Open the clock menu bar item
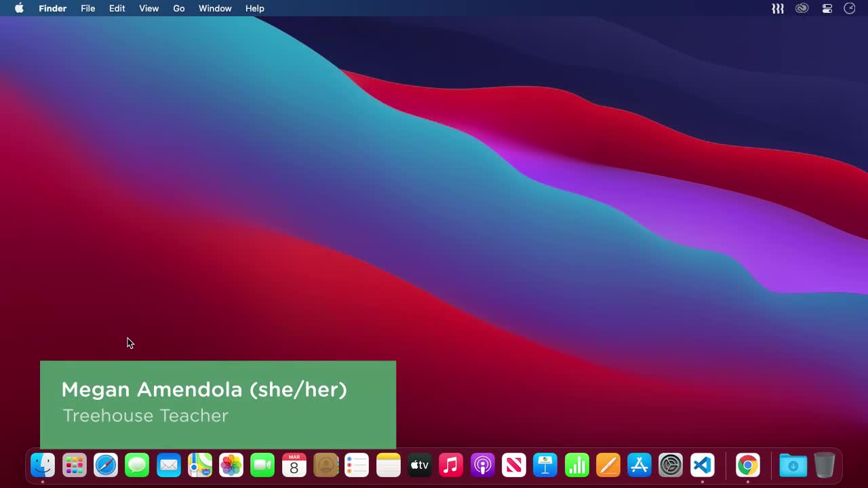The image size is (868, 488). [849, 8]
